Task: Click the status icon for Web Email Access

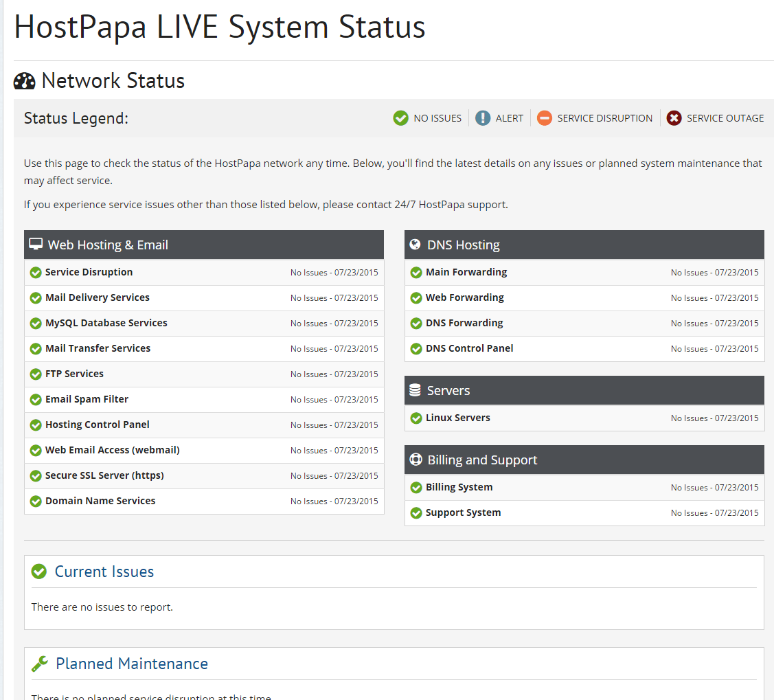Action: [36, 451]
